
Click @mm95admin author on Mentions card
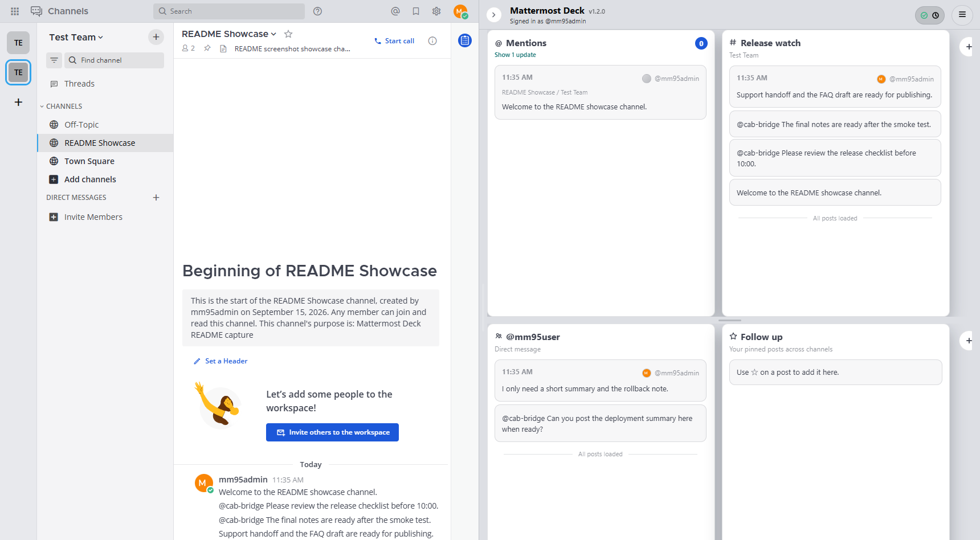(x=677, y=79)
